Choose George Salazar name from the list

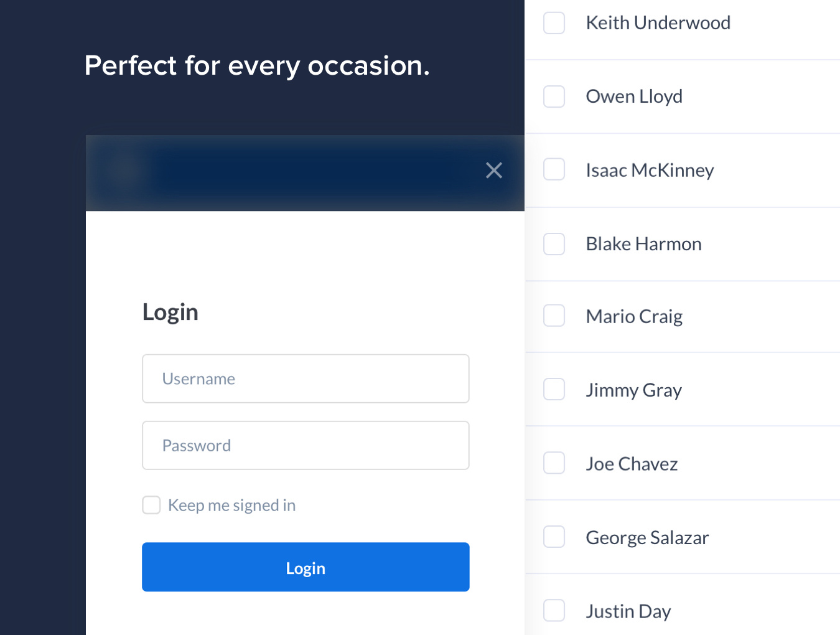point(647,537)
